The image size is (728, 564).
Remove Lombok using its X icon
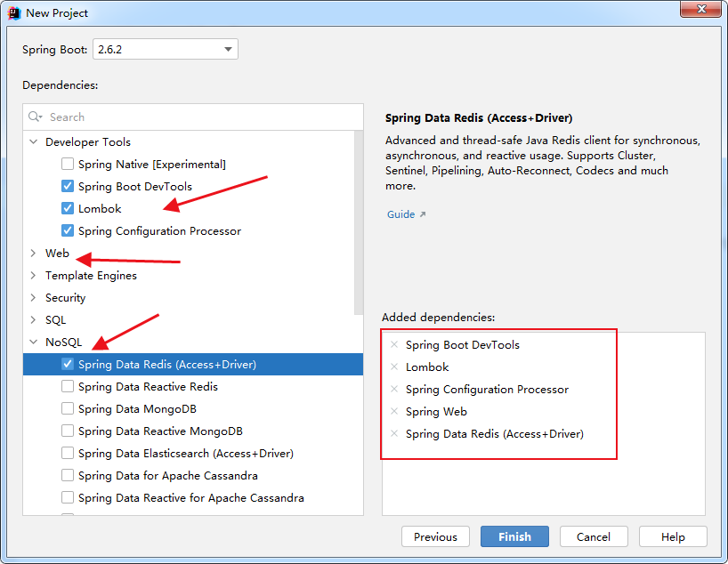pyautogui.click(x=394, y=367)
